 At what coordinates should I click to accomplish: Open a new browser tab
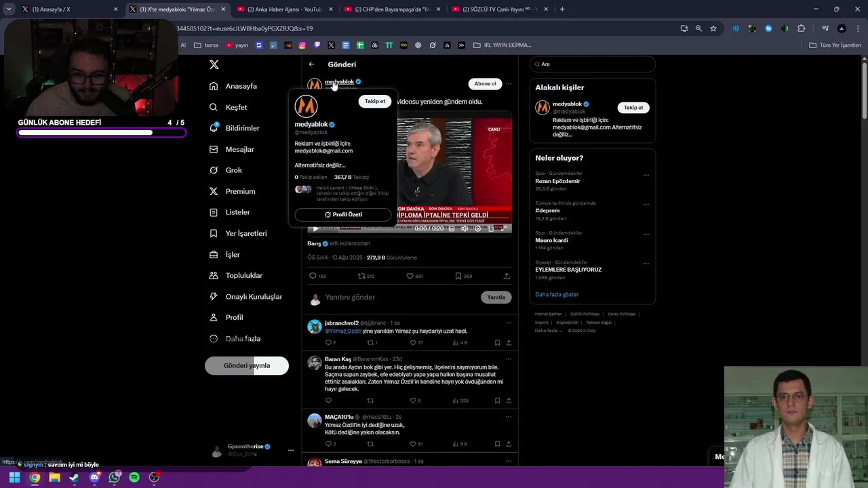point(562,9)
